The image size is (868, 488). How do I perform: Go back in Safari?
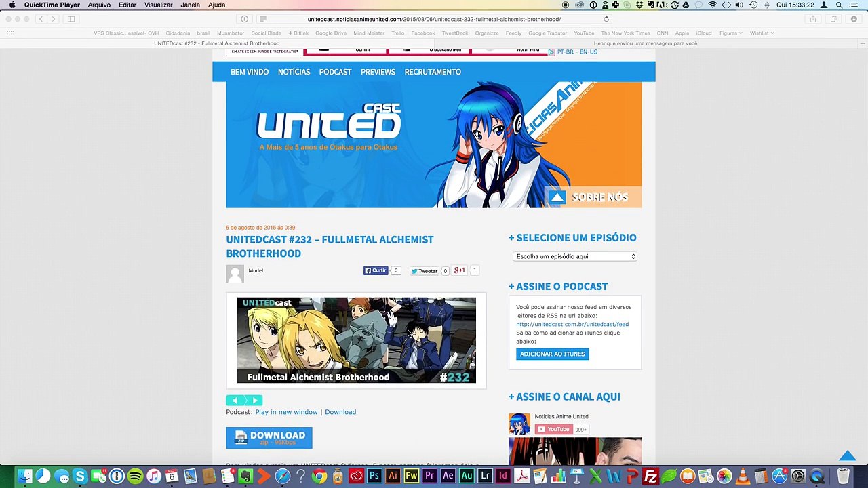[41, 19]
